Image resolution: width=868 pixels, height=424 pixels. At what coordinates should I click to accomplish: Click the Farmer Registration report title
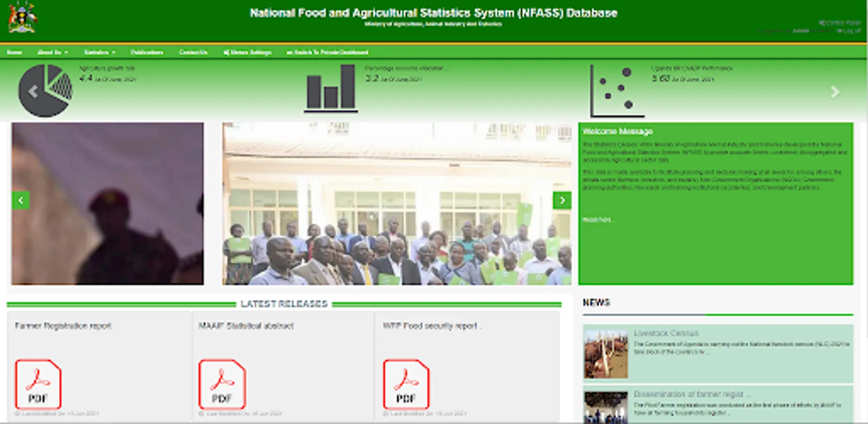click(x=63, y=326)
